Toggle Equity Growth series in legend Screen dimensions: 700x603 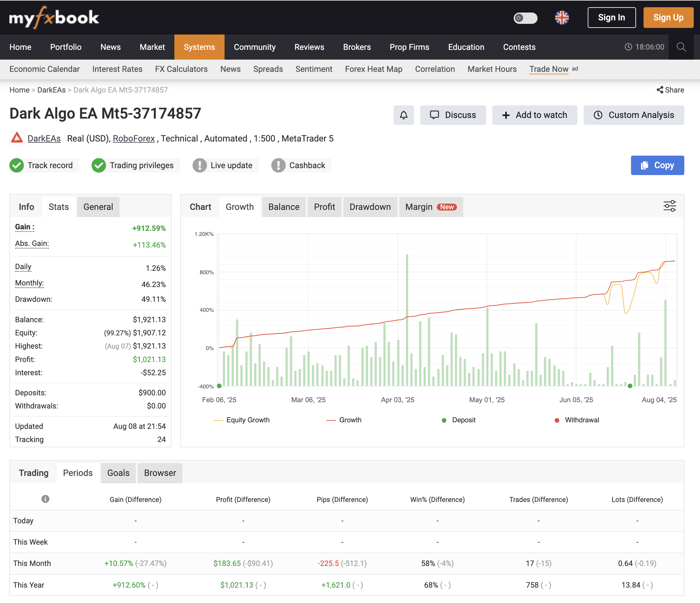[x=241, y=420]
